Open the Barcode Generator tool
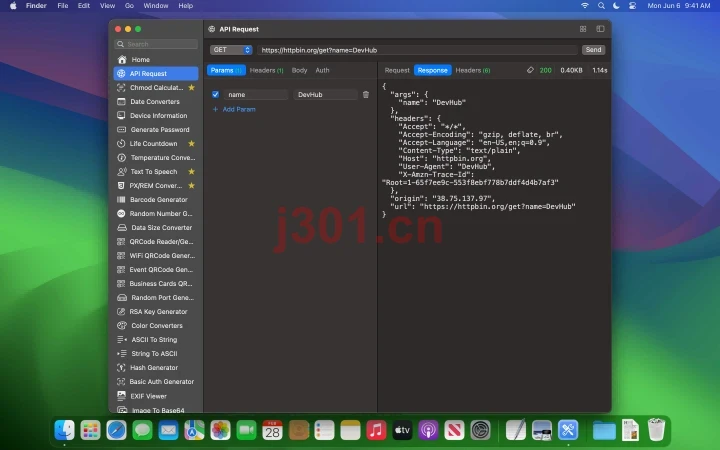This screenshot has height=450, width=720. 156,200
